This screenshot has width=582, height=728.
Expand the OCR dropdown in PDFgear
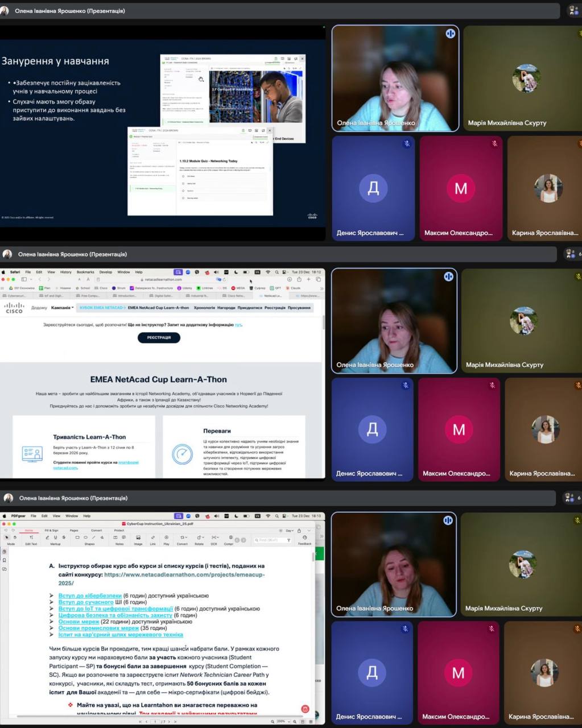(x=214, y=540)
